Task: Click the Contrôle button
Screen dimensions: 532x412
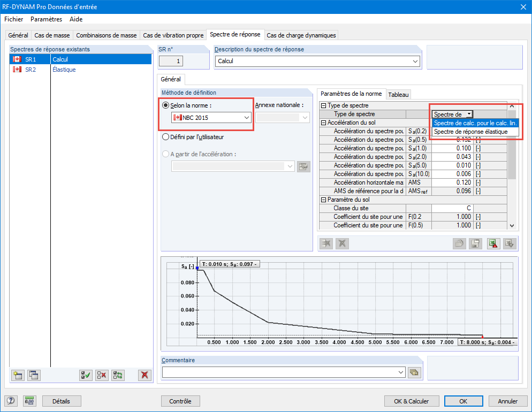Action: [180, 401]
